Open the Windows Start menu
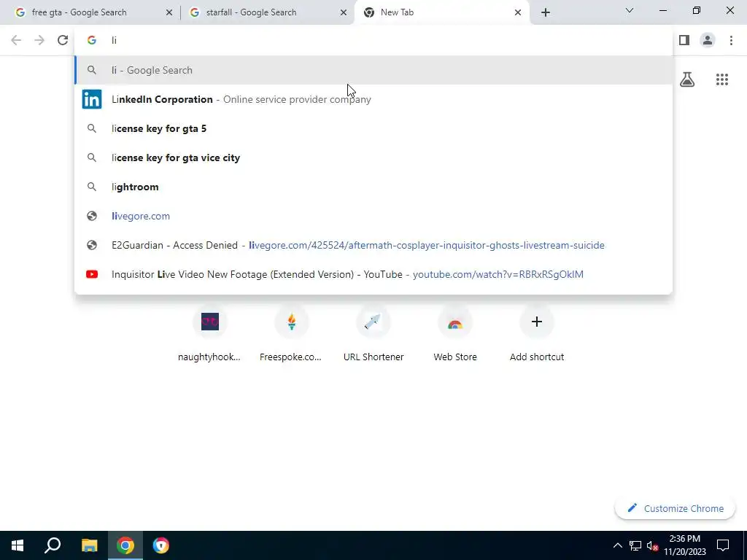The image size is (747, 560). pos(18,545)
